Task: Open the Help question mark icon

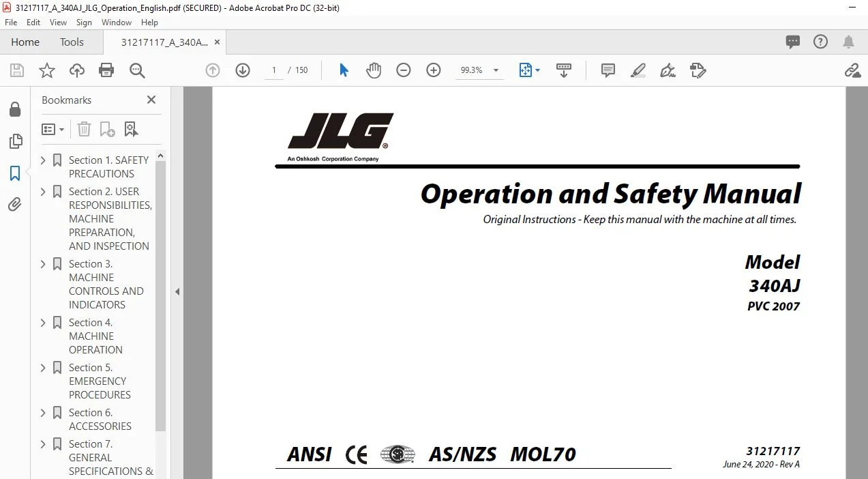Action: click(821, 42)
